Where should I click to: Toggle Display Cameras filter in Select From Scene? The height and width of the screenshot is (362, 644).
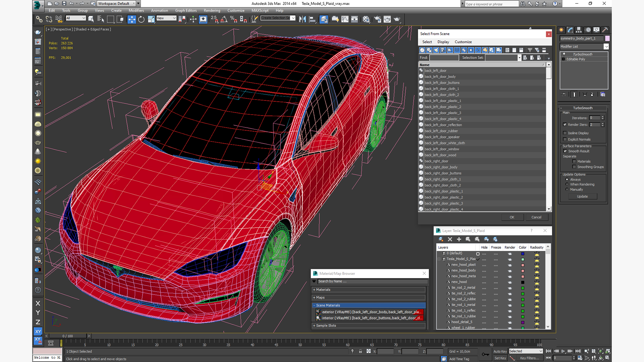(x=443, y=50)
